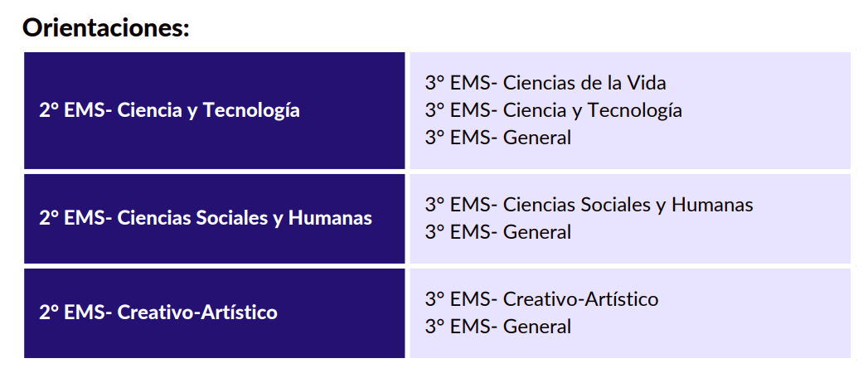Click the word "Sociales" in the dark purple cell
This screenshot has width=868, height=378.
[x=230, y=218]
